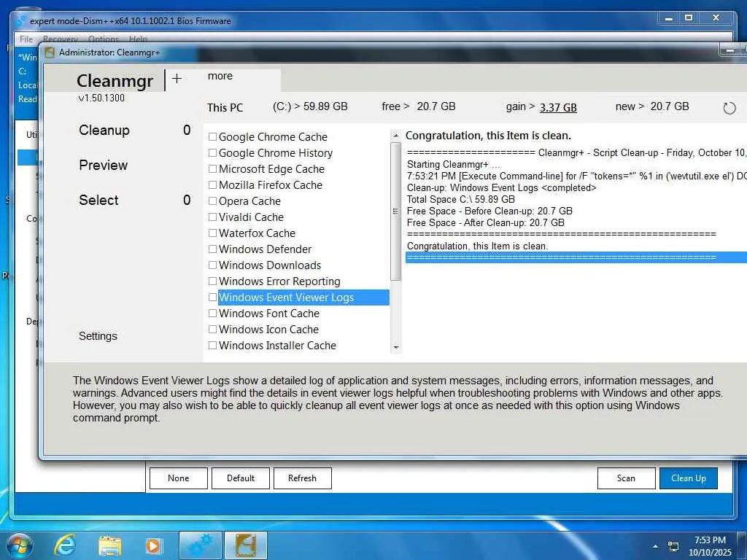Image resolution: width=747 pixels, height=560 pixels.
Task: Open Recovery menu in Dism++
Action: pos(61,39)
